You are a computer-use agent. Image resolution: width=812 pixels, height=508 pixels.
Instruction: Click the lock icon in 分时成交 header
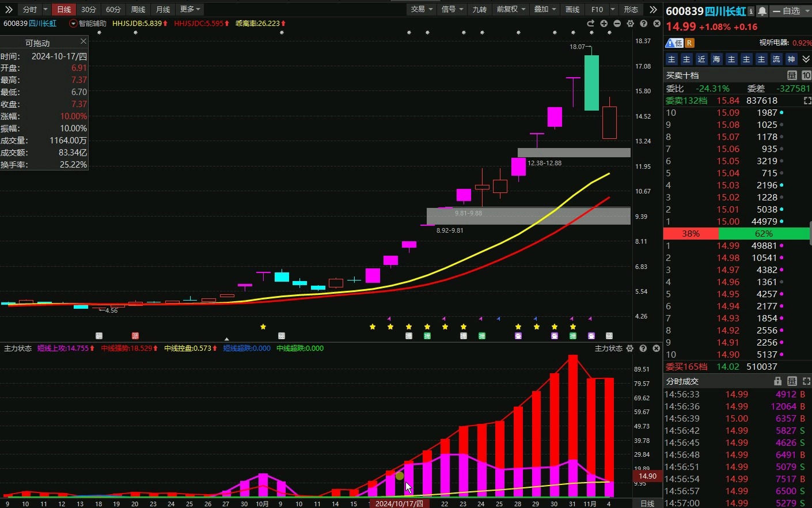(778, 381)
